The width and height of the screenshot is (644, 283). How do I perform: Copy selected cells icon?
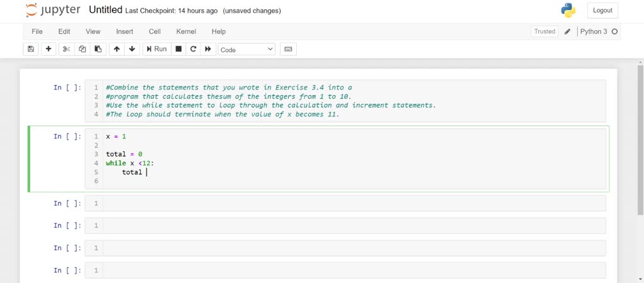click(x=82, y=49)
